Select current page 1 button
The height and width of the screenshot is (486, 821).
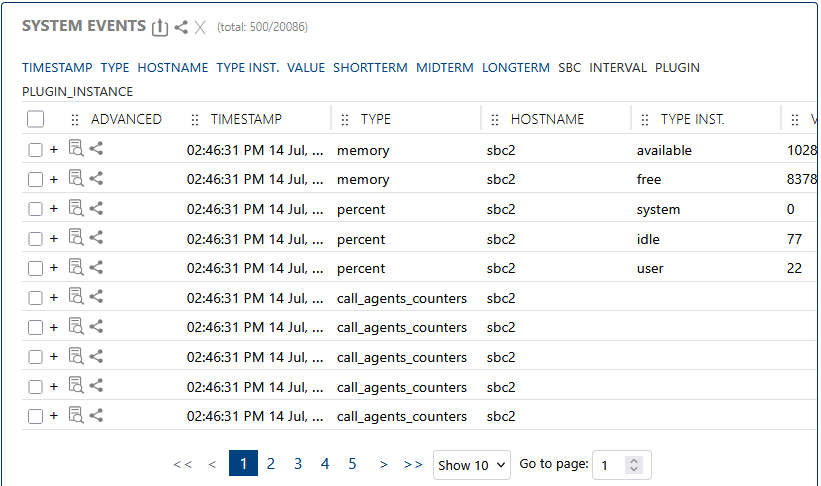click(243, 463)
